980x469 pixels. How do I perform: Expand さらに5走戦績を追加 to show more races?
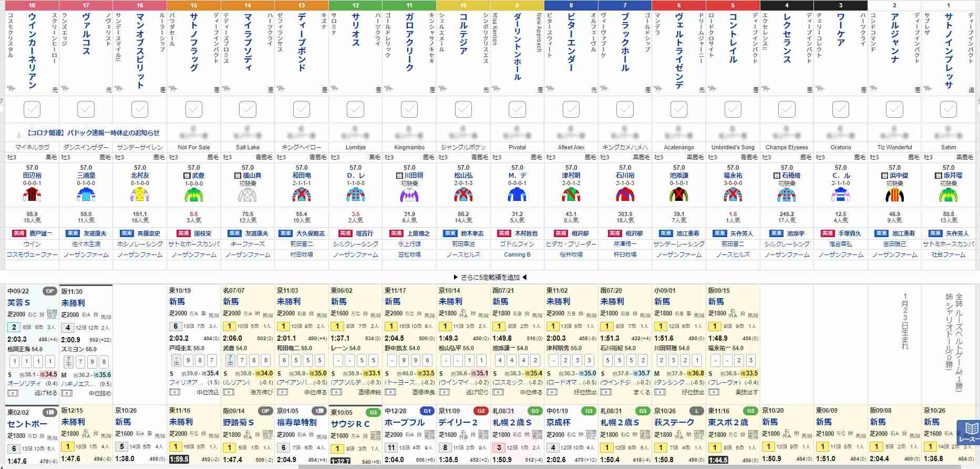tap(490, 277)
